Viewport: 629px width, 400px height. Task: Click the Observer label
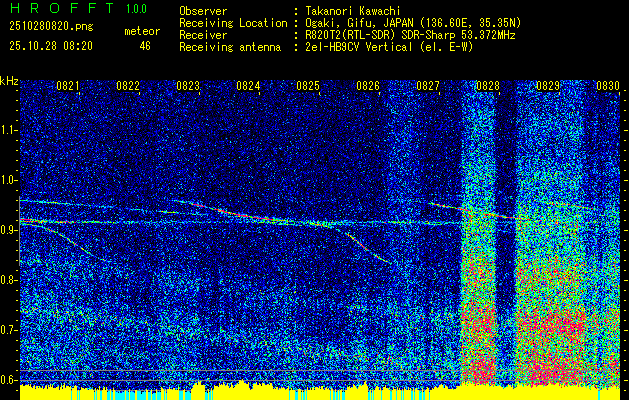pyautogui.click(x=203, y=11)
